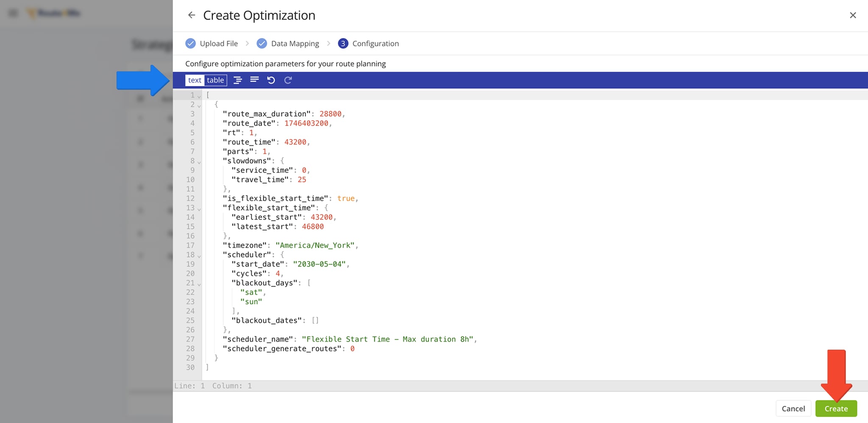This screenshot has width=868, height=423.
Task: Switch editor to text mode
Action: pyautogui.click(x=195, y=80)
